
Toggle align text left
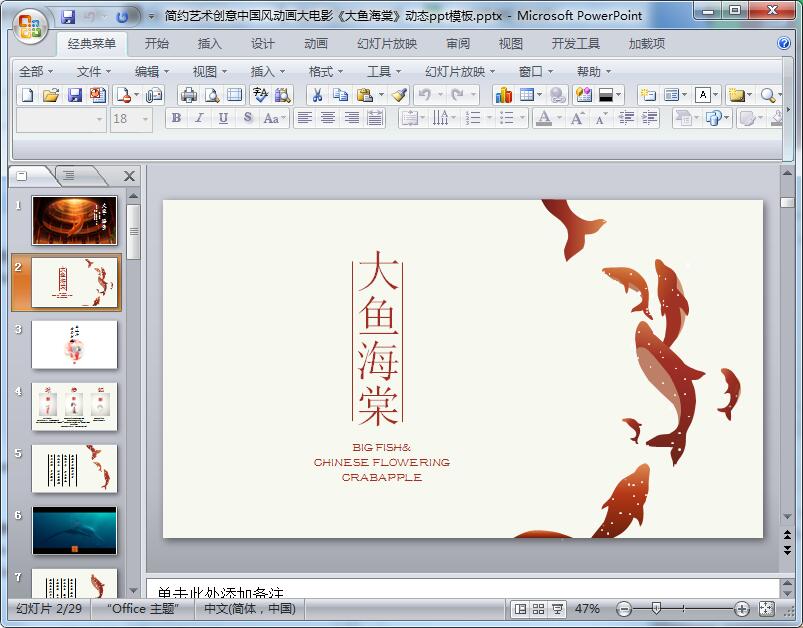(305, 118)
